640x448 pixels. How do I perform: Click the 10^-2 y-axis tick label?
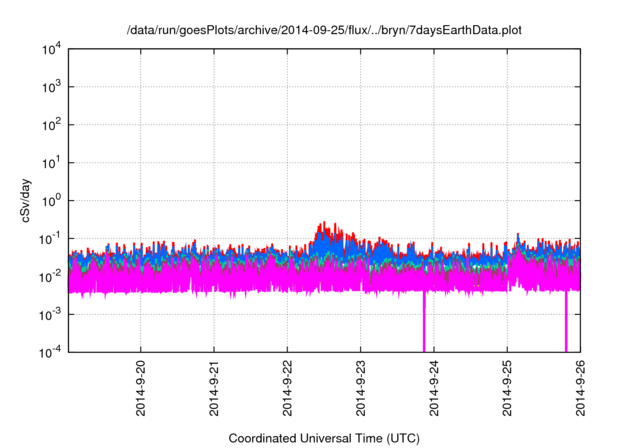[x=49, y=277]
